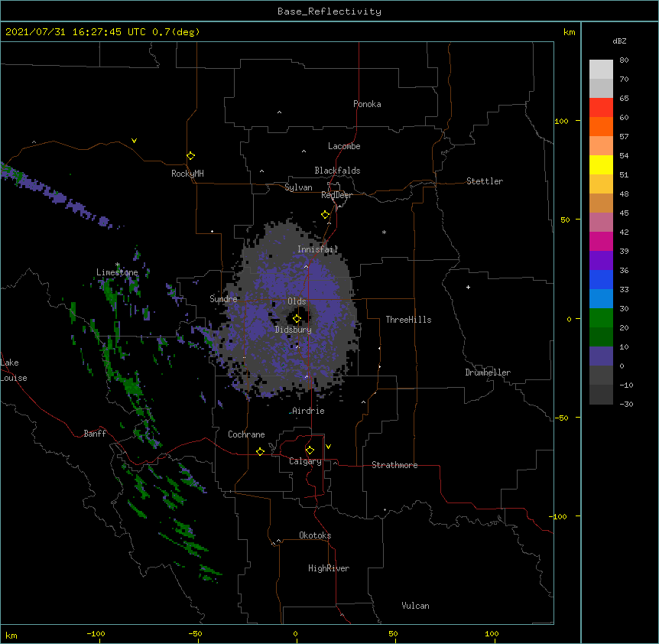This screenshot has height=644, width=659.
Task: Click the Drumheller city label
Action: 488,372
